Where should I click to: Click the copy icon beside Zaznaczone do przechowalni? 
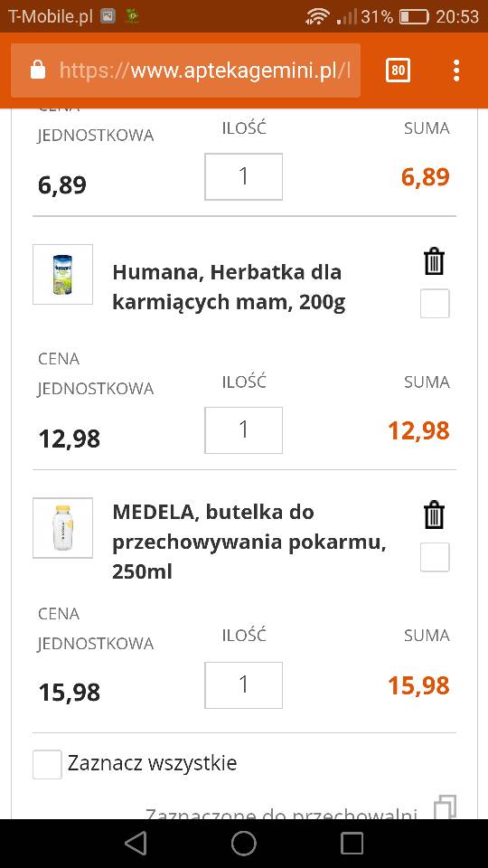[x=446, y=807]
